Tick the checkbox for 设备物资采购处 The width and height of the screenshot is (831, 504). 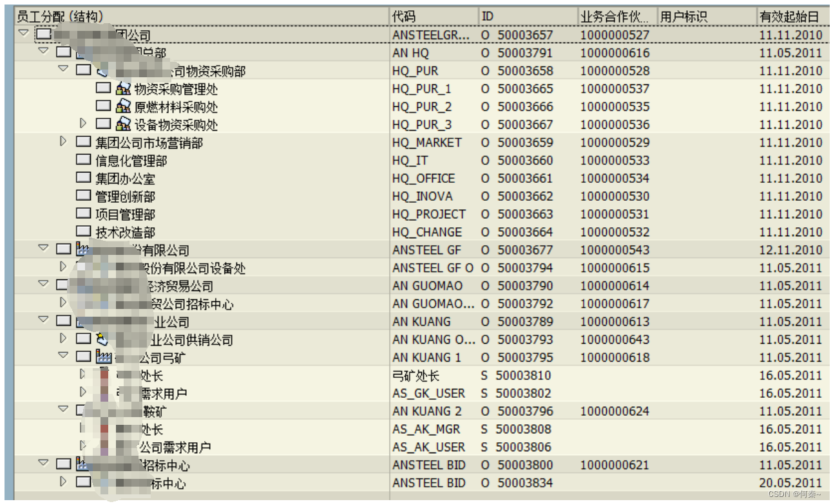pyautogui.click(x=104, y=124)
